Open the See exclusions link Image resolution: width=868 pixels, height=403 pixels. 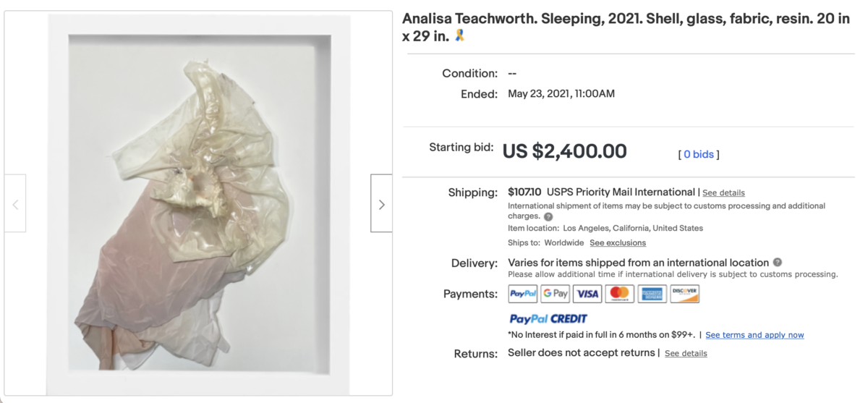click(618, 243)
